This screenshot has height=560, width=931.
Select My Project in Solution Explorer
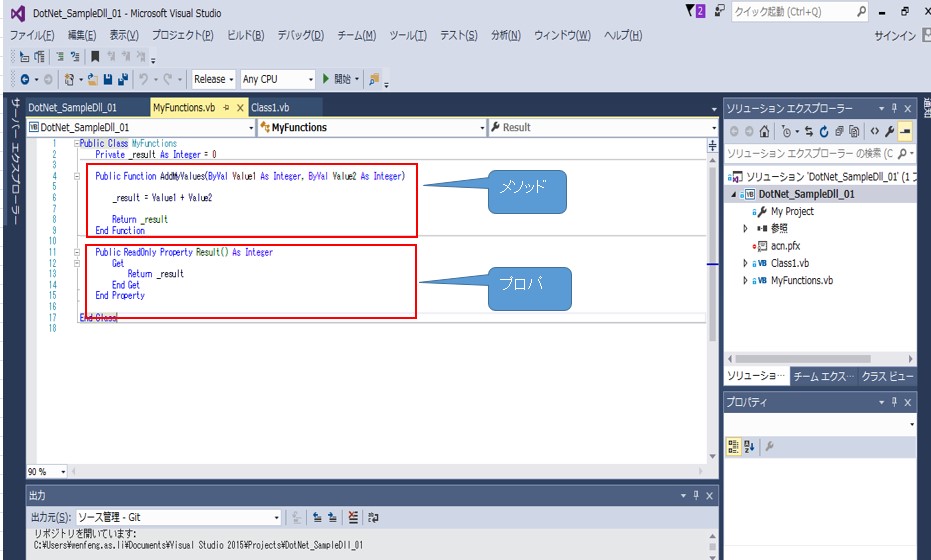coord(791,211)
